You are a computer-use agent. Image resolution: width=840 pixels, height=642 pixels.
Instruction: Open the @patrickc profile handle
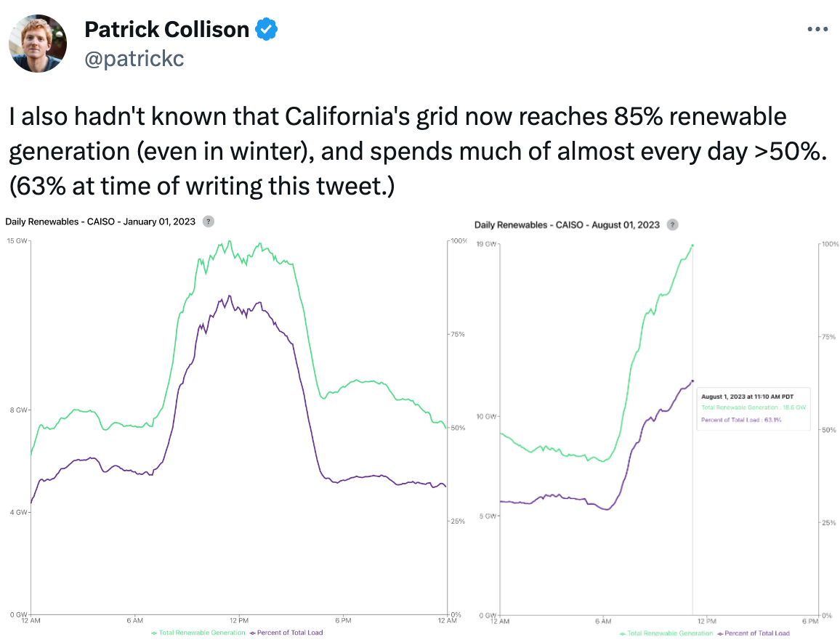tap(134, 58)
